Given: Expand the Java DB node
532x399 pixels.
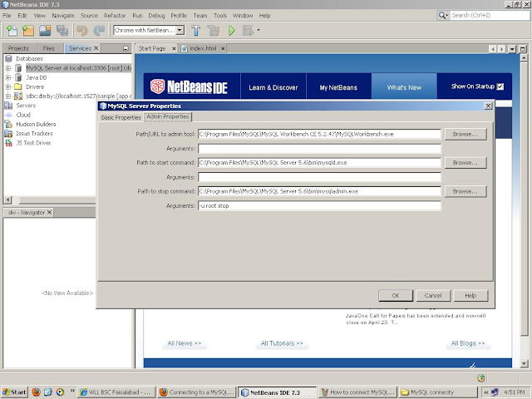Looking at the screenshot, I should (8, 77).
